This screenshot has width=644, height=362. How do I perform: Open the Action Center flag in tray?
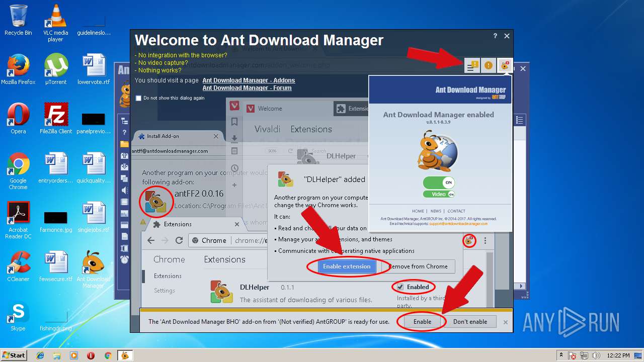(x=573, y=355)
